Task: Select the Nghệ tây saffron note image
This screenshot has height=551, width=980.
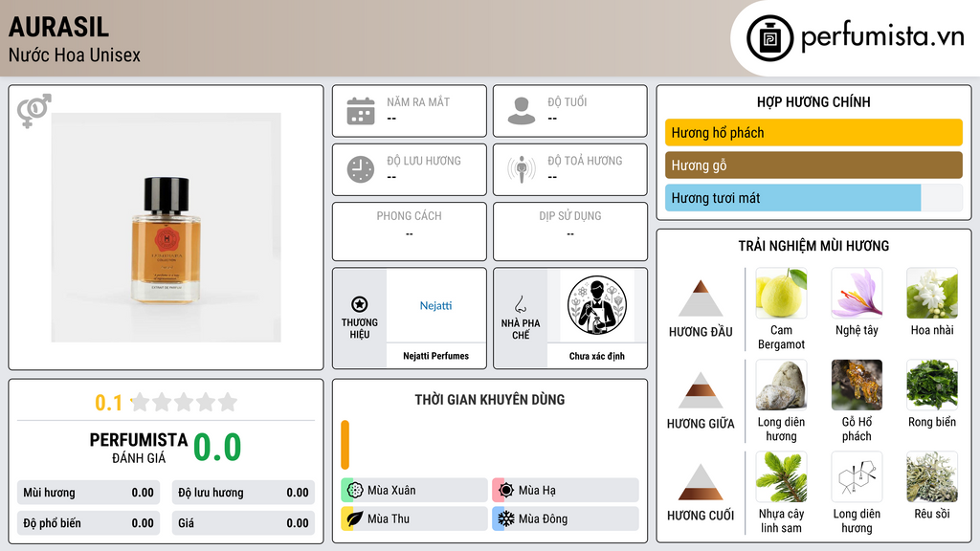Action: click(x=857, y=293)
